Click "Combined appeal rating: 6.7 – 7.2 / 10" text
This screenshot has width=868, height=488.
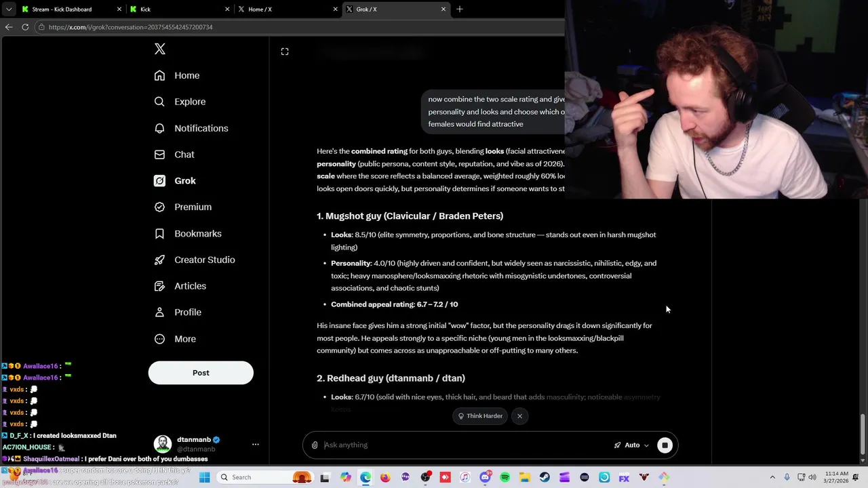tap(394, 304)
